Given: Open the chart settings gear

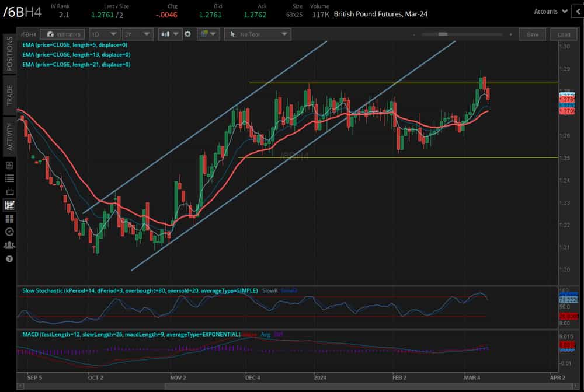Looking at the screenshot, I should (x=187, y=34).
